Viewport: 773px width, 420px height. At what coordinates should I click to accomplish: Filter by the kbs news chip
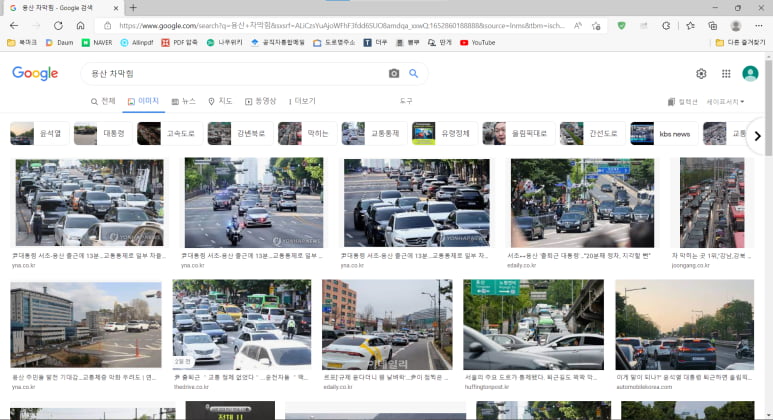pos(664,134)
